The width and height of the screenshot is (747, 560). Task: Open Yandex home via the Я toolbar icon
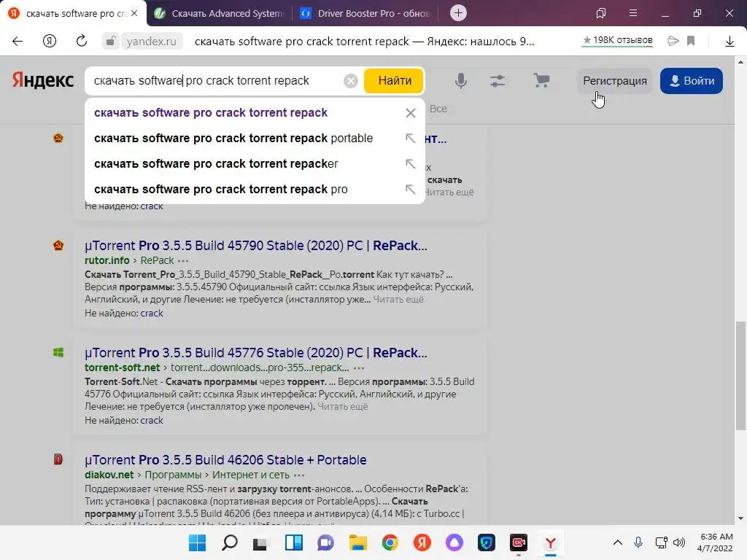[50, 42]
